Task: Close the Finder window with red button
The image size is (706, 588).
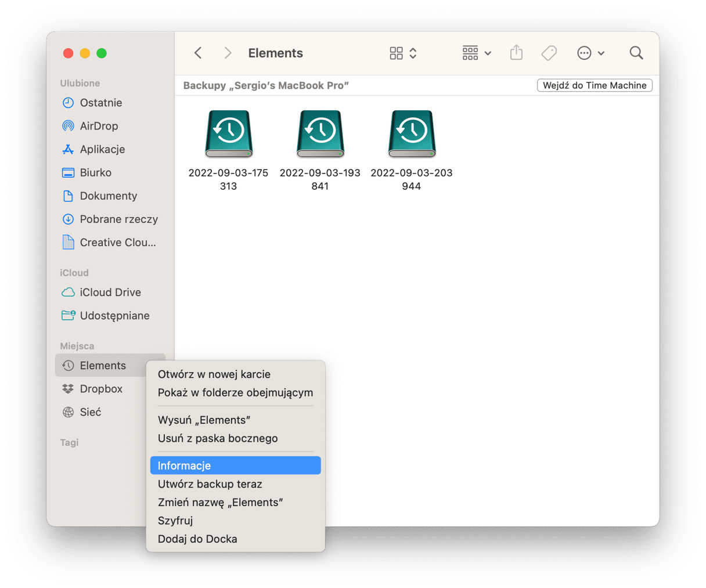Action: [68, 53]
